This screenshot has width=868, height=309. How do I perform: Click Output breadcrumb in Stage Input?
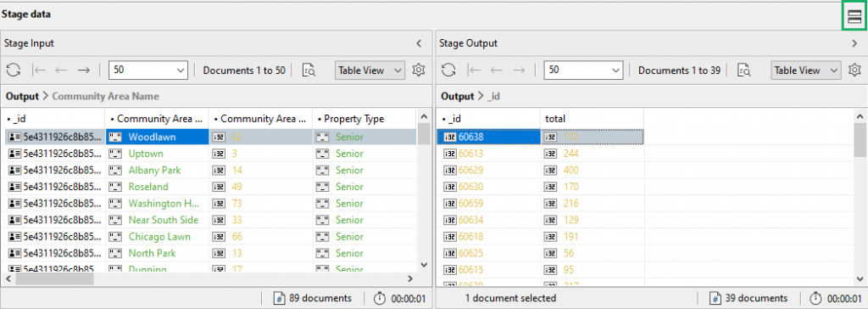point(22,96)
